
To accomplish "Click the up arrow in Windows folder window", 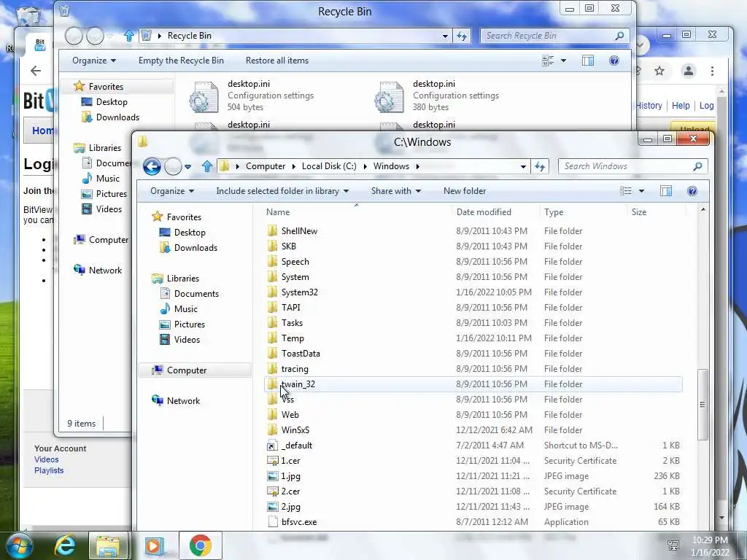I will pos(206,166).
